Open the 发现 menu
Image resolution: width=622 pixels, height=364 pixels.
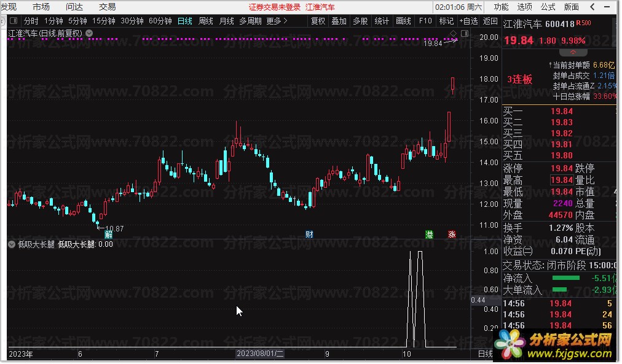tap(9, 7)
